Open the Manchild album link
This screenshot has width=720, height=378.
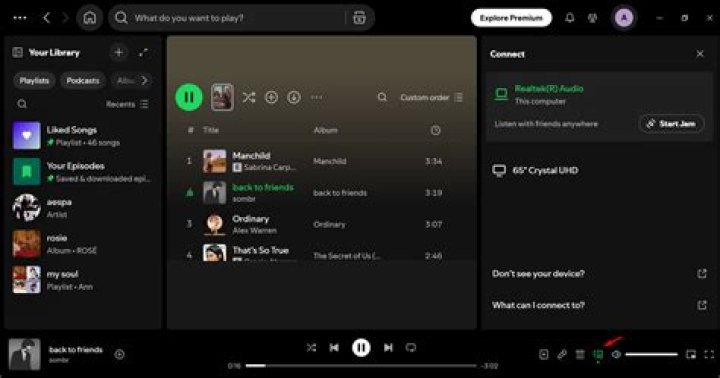330,161
